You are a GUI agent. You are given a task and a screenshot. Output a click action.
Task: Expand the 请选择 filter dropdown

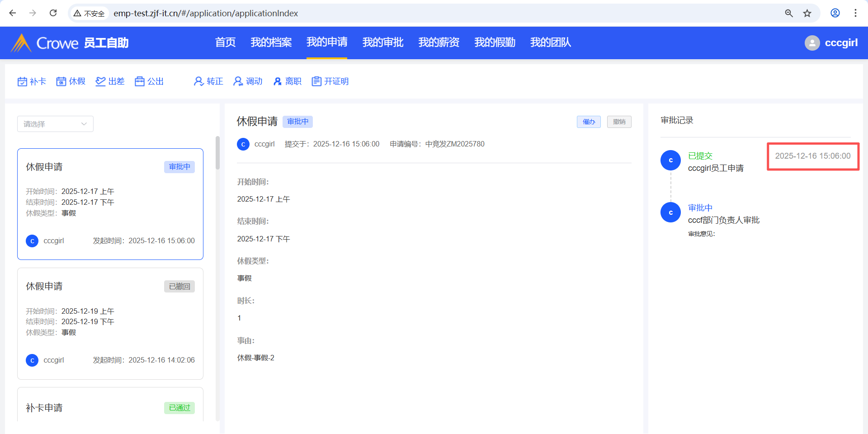(x=55, y=124)
